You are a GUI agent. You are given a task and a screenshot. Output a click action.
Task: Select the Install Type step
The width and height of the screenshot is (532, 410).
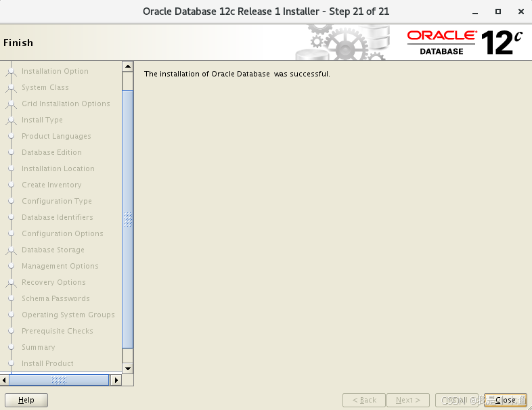coord(42,120)
